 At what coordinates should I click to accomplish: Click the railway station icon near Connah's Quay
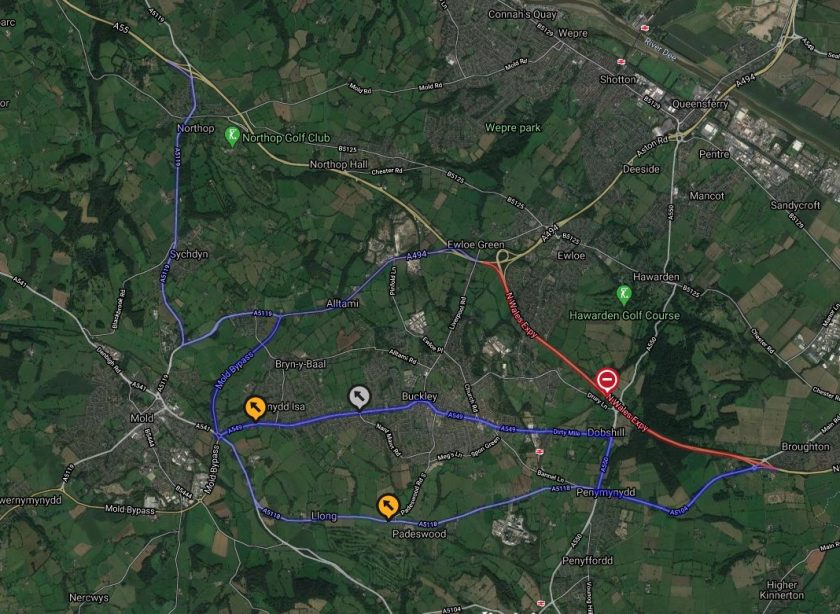(646, 26)
